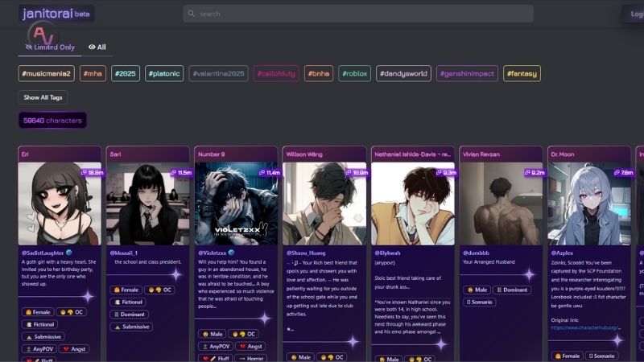Open the Eri character thumbnail
Screen dimensions: 644x362
(x=60, y=204)
